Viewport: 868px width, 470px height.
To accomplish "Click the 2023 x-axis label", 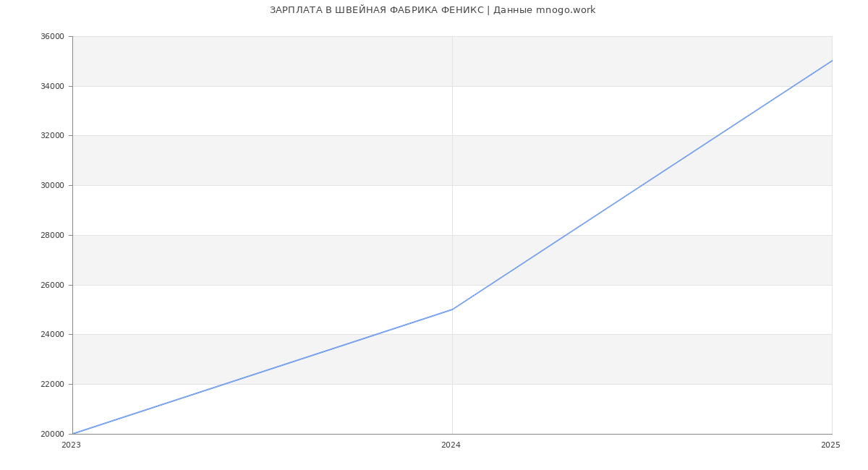I will click(71, 445).
